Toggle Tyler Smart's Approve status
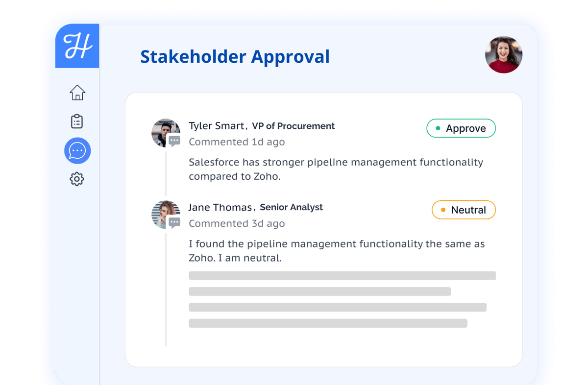Screen dimensions: 588x385 click(461, 128)
